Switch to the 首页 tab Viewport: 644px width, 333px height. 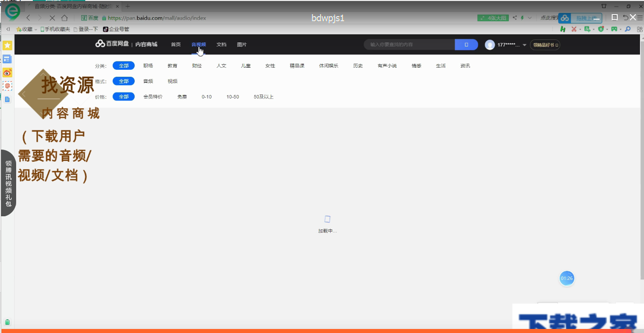176,44
